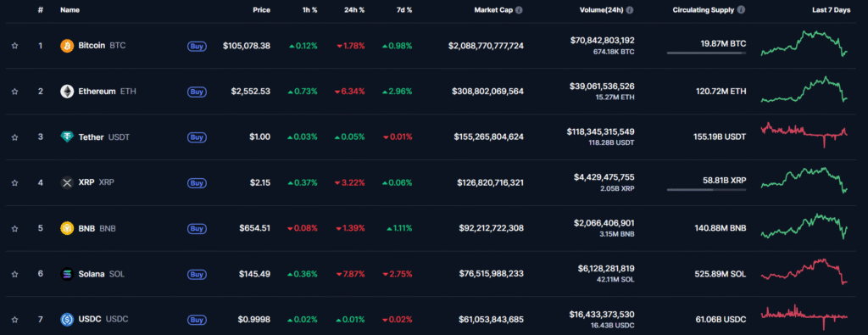Sort table by Price column header
The height and width of the screenshot is (335, 868).
click(261, 10)
